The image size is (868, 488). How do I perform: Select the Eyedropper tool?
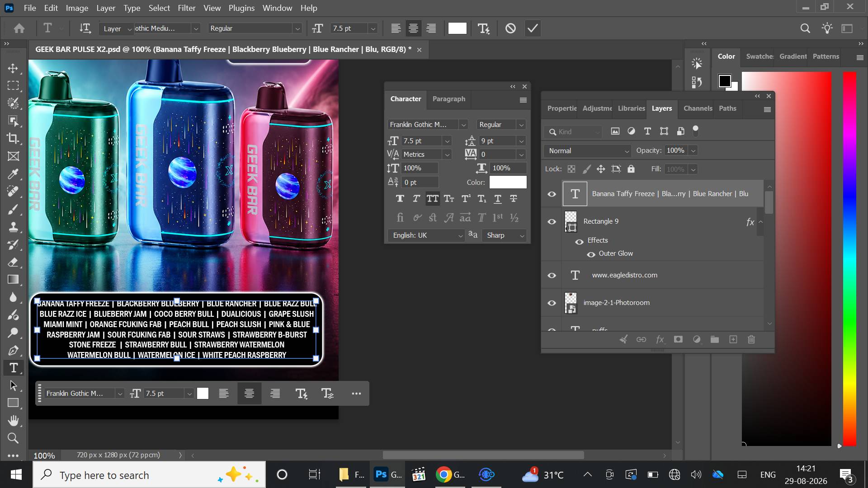13,174
